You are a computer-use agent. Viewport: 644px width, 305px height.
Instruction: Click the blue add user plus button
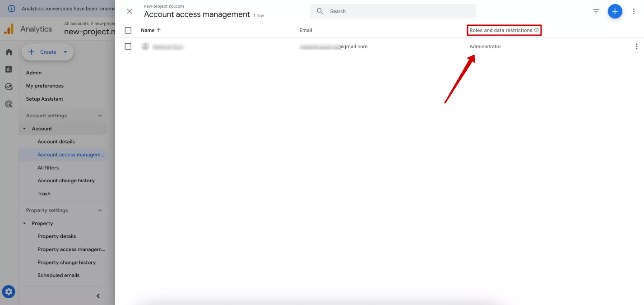click(x=615, y=11)
